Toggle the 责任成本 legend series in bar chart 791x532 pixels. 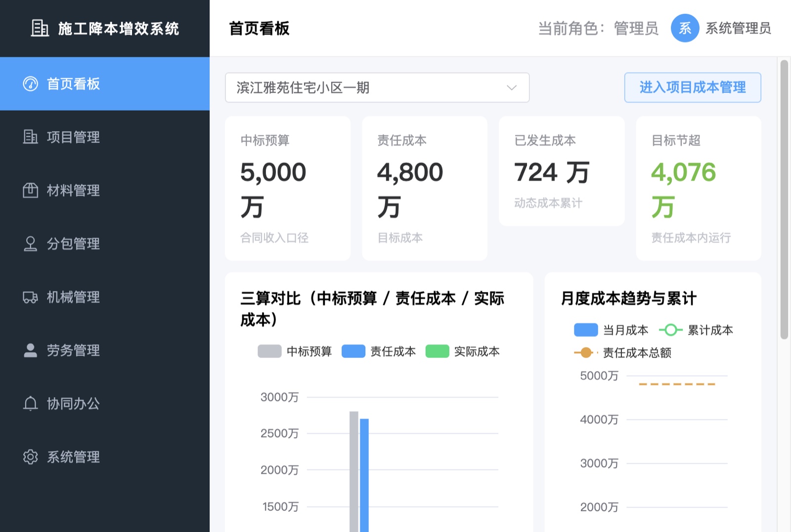pos(379,351)
